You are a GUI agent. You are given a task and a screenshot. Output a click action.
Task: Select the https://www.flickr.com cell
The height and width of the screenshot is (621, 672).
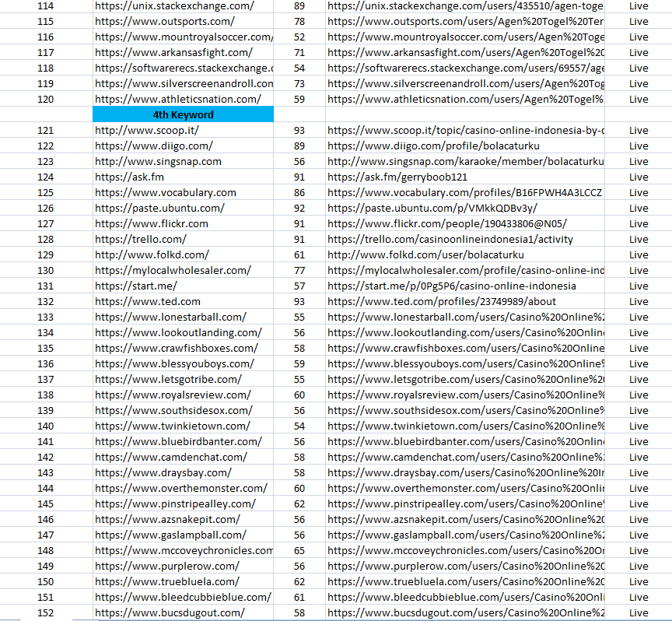coord(183,224)
